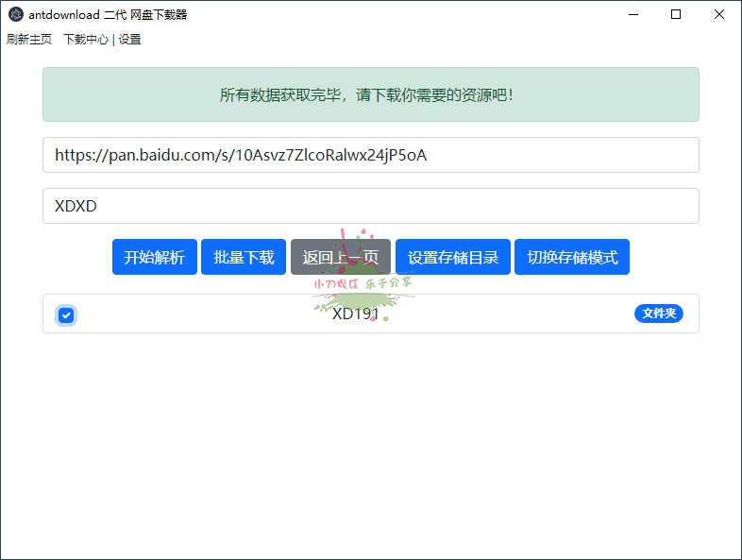Screen dimensions: 742x560
Task: Click the XDXD extraction code field
Action: coord(370,206)
